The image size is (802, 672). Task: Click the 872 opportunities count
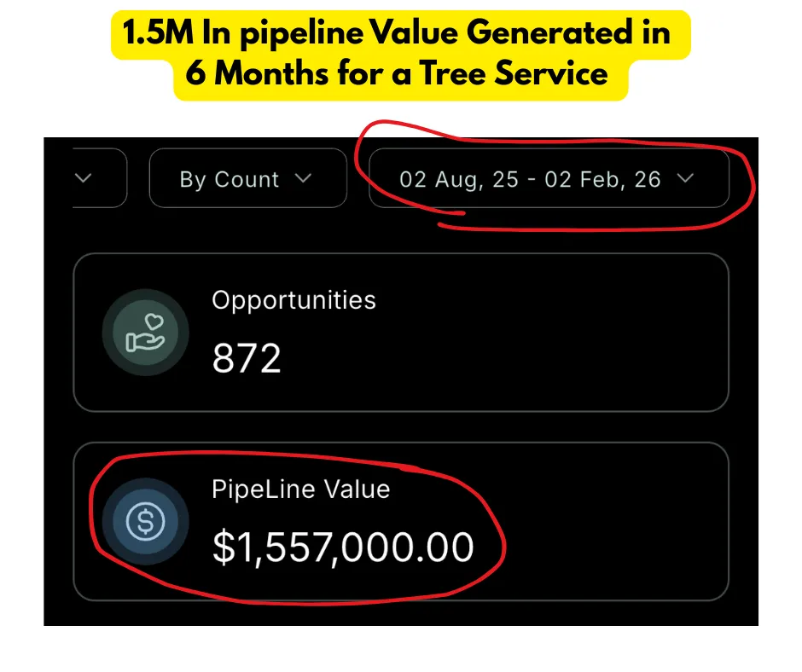coord(247,360)
